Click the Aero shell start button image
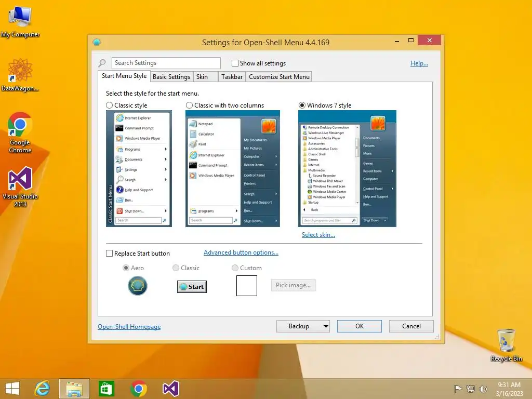532x399 pixels. coord(137,286)
